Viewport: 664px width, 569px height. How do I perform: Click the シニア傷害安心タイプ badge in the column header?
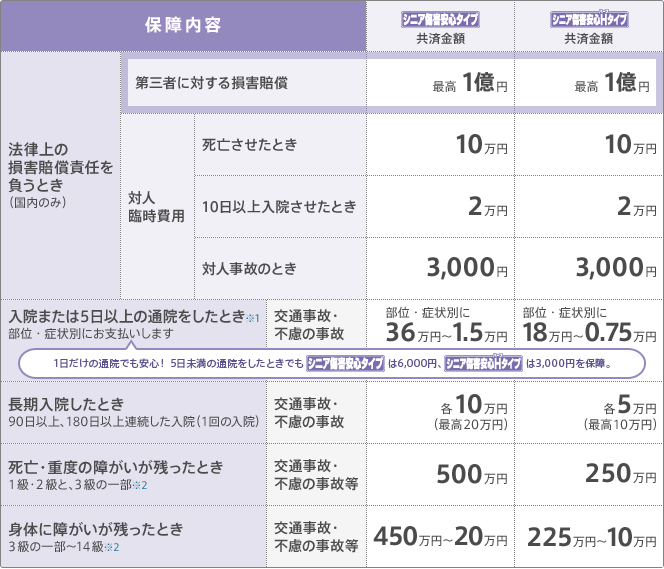(x=440, y=20)
